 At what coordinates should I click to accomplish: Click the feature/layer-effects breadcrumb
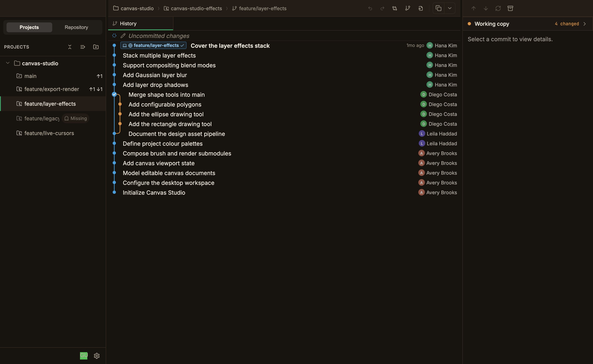point(259,8)
